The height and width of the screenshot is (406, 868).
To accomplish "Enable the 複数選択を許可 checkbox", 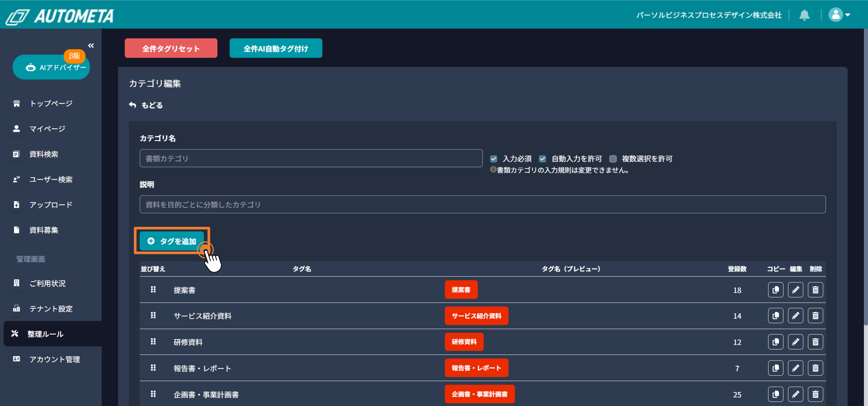I will (x=613, y=159).
